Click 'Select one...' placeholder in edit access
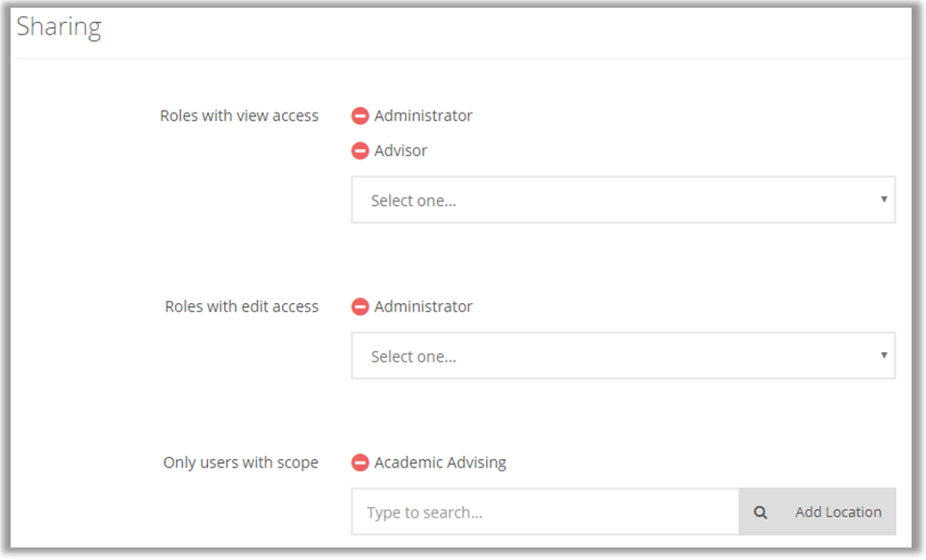This screenshot has width=926, height=560. [x=414, y=357]
